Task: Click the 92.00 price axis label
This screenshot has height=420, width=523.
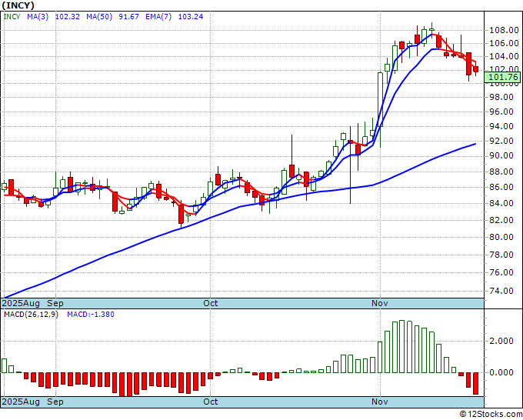Action: click(x=501, y=141)
